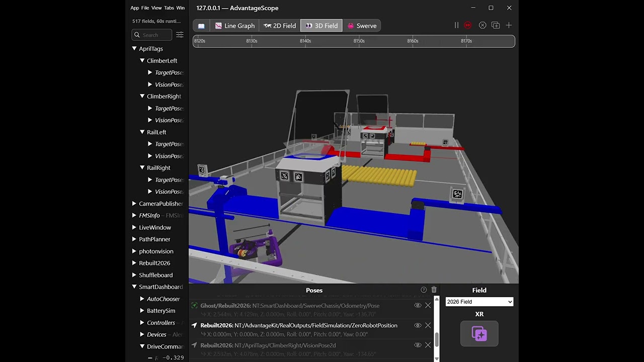
Task: Expand the Controllers node
Action: [x=142, y=323]
